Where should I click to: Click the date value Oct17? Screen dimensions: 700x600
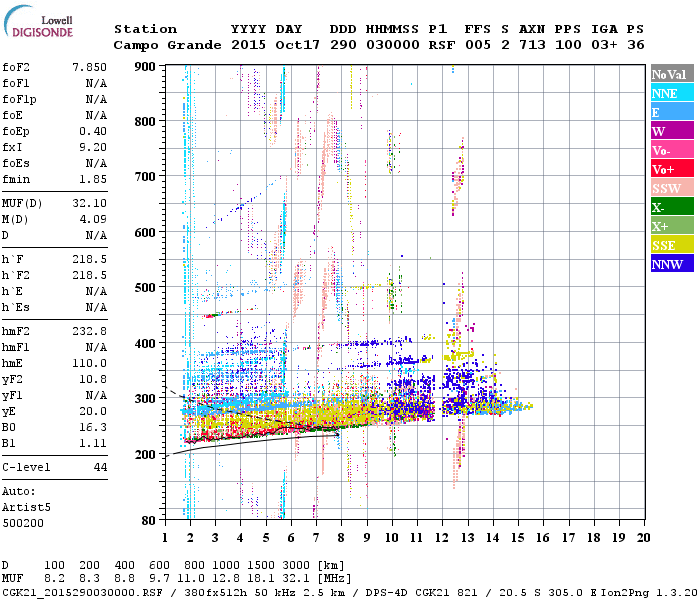(x=297, y=45)
